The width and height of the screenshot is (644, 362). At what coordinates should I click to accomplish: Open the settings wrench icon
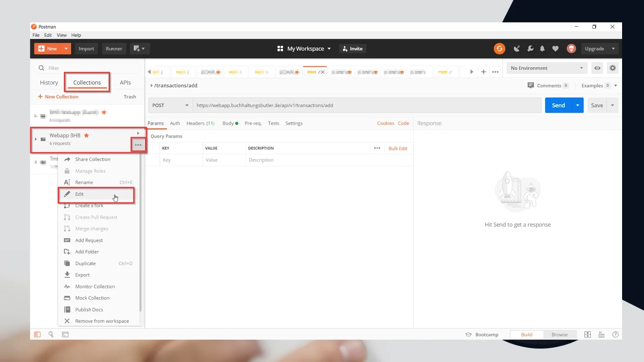[x=530, y=49]
